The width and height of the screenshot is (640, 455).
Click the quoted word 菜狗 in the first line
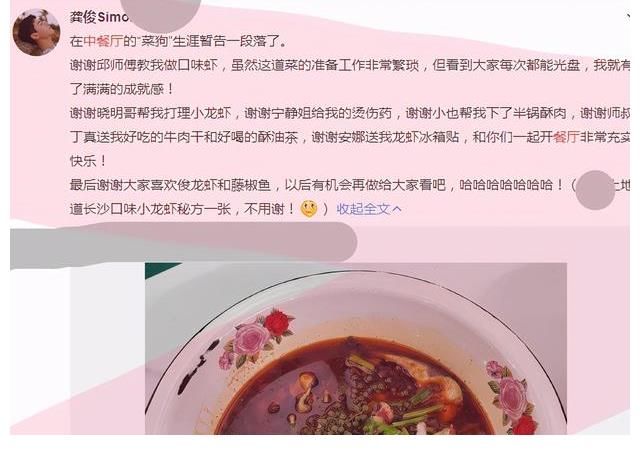pyautogui.click(x=155, y=42)
